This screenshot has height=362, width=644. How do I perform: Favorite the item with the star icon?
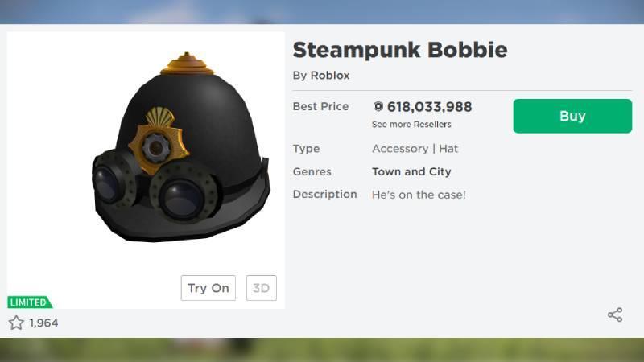(x=16, y=323)
